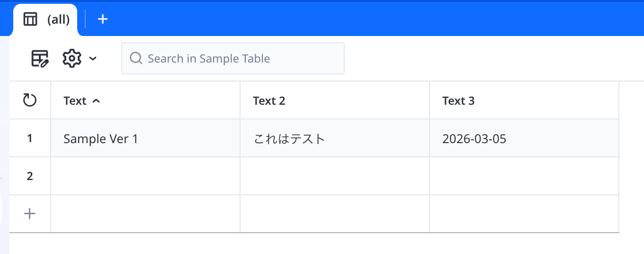Select row number 2
This screenshot has width=644, height=254.
(30, 176)
